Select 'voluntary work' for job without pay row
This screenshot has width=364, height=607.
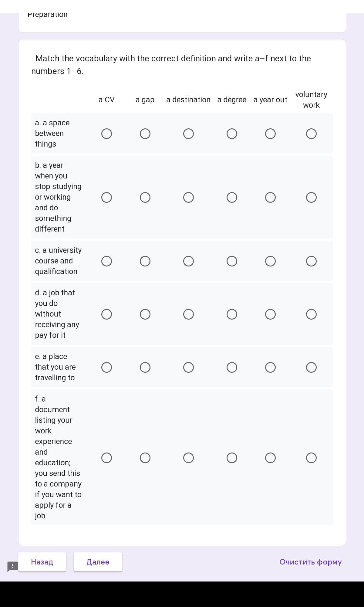[311, 314]
